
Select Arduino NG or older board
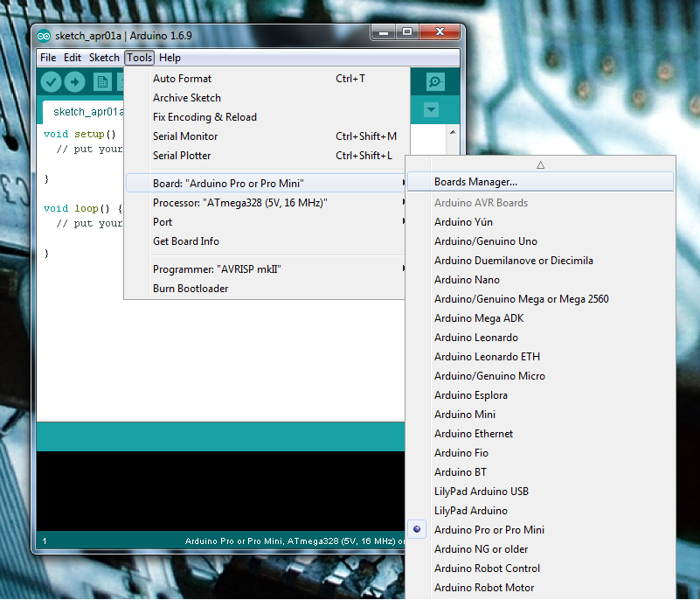click(x=541, y=548)
